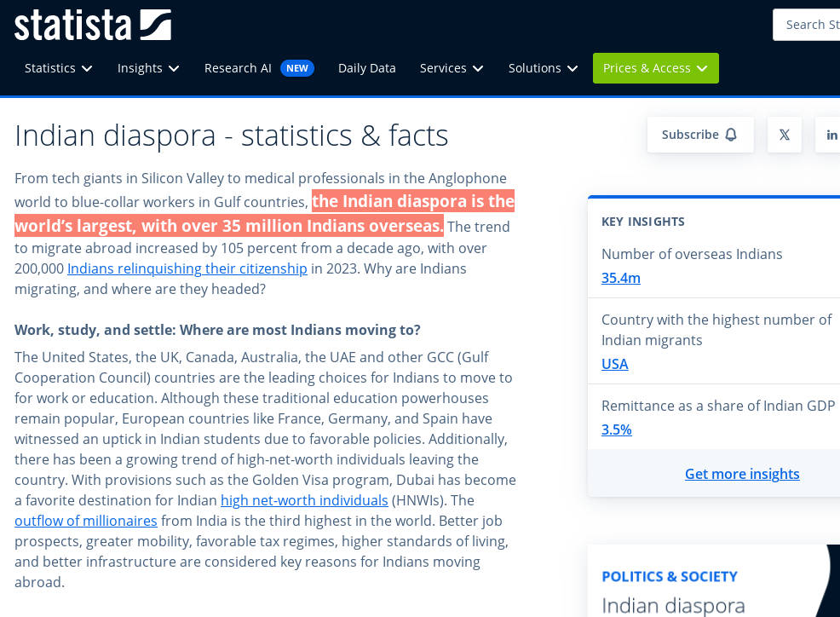Open the 'high net-worth individuals' link
This screenshot has width=840, height=617.
tap(304, 500)
